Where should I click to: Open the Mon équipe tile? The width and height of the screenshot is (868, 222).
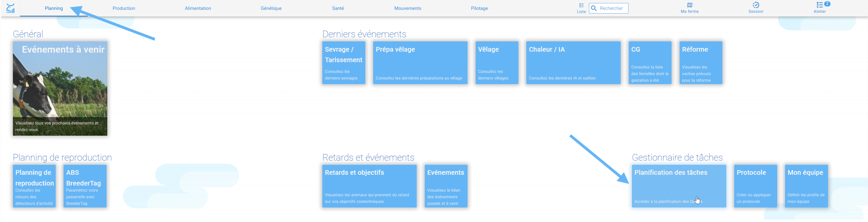(806, 186)
